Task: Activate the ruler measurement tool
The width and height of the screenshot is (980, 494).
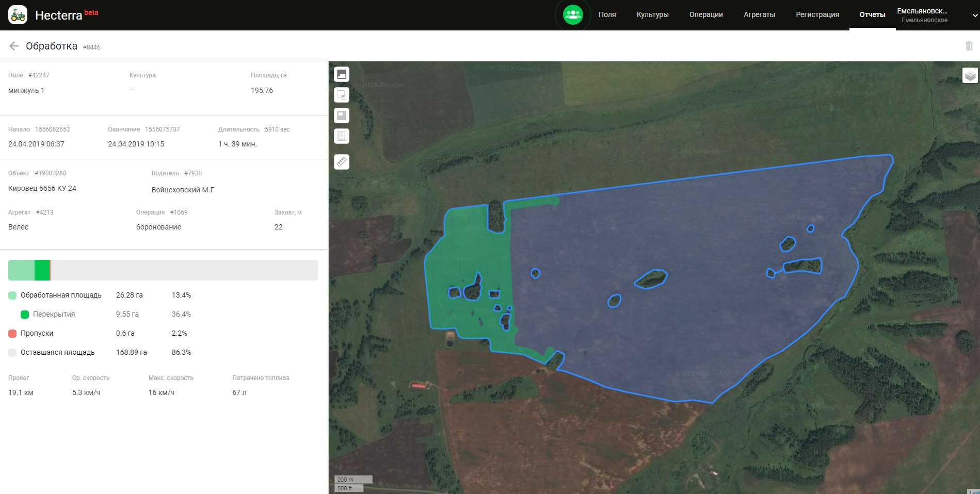Action: point(342,162)
